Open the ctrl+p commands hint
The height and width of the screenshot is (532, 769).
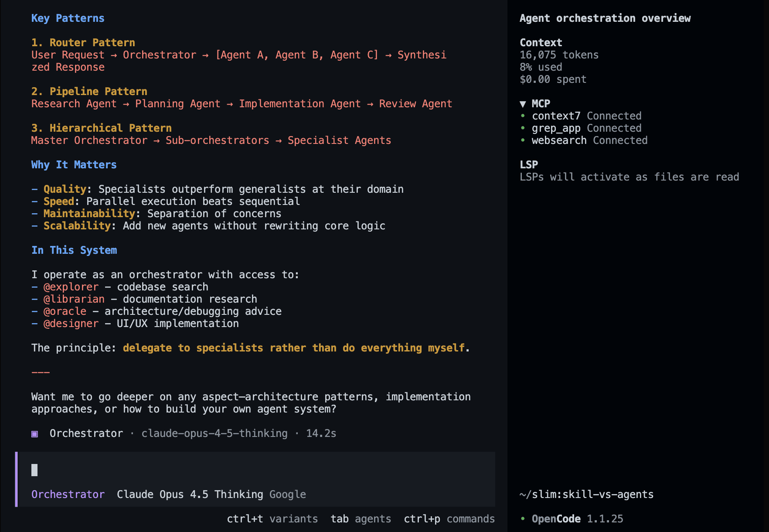(449, 519)
